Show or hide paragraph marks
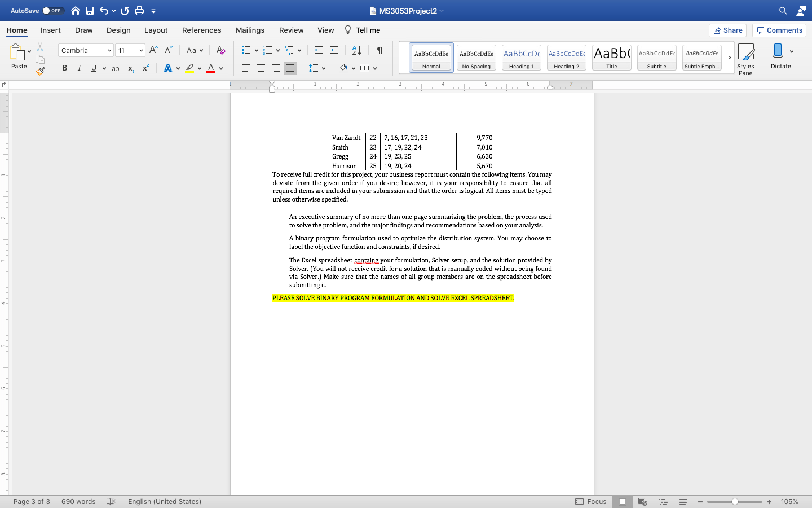This screenshot has height=508, width=812. click(380, 50)
